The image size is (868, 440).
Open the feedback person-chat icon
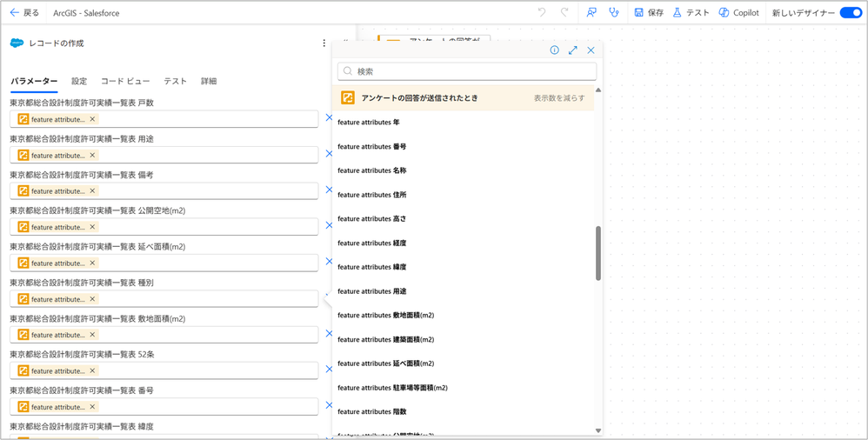tap(591, 13)
